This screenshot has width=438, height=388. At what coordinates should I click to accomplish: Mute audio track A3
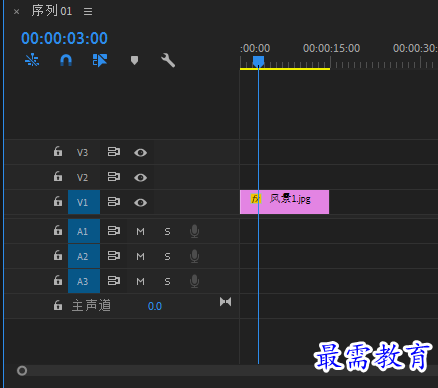click(x=141, y=282)
